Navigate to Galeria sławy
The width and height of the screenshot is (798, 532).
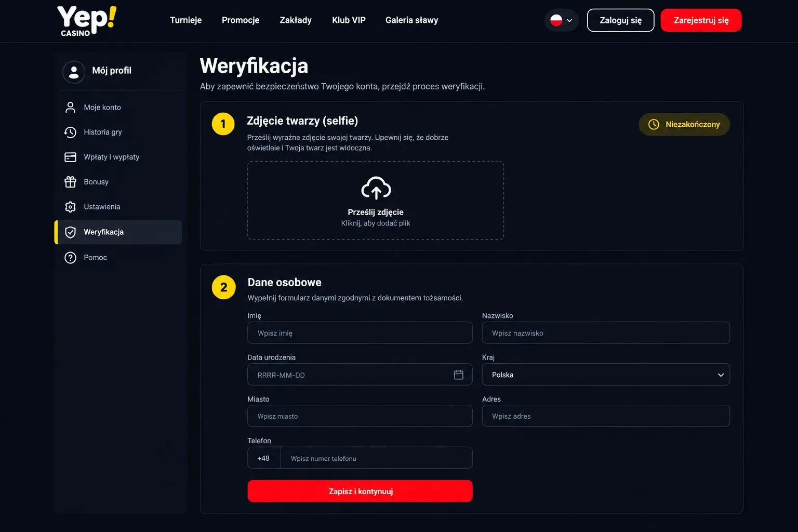coord(411,20)
